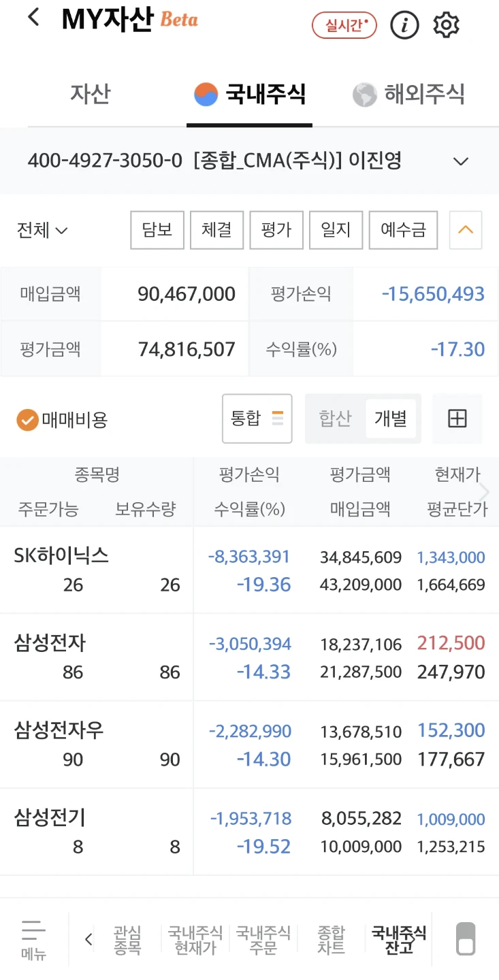
Task: Open the 전체 filter dropdown
Action: 42,230
